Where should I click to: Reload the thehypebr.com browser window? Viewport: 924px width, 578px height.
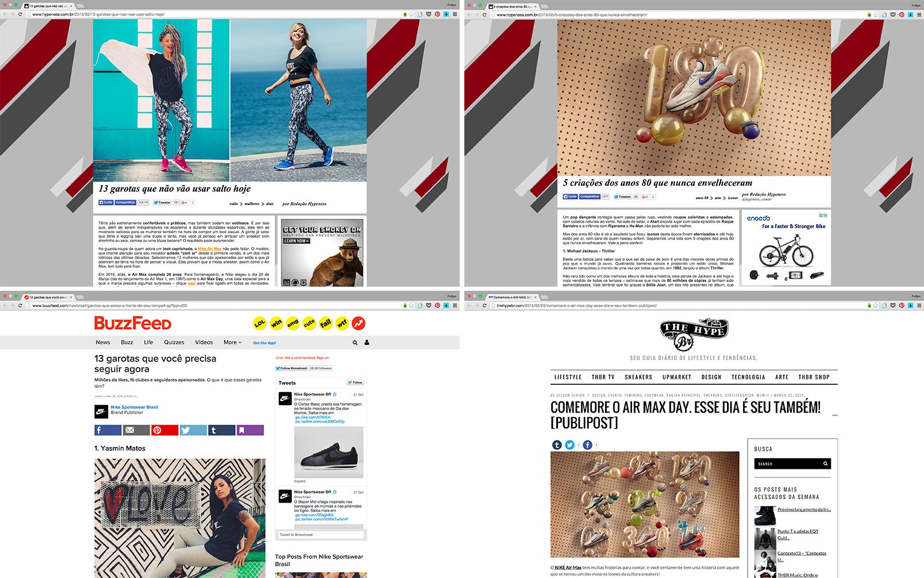[484, 305]
